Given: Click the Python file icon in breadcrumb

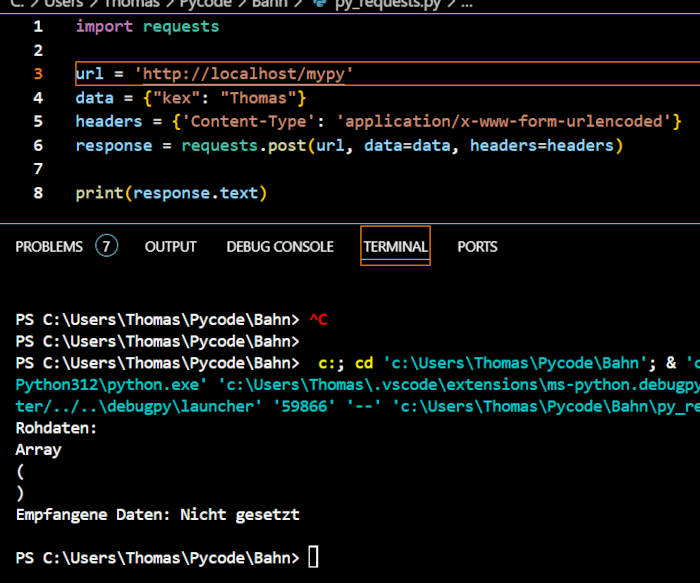Looking at the screenshot, I should click(x=320, y=4).
